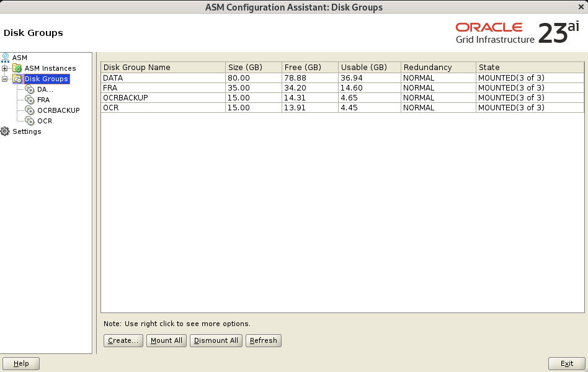This screenshot has width=588, height=372.
Task: Select ASM in the navigation tree
Action: [19, 58]
